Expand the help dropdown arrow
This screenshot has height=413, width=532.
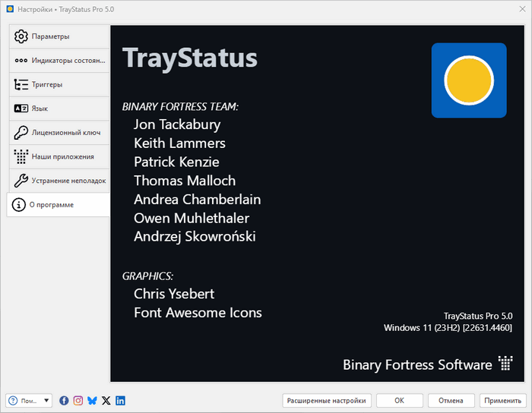click(47, 401)
